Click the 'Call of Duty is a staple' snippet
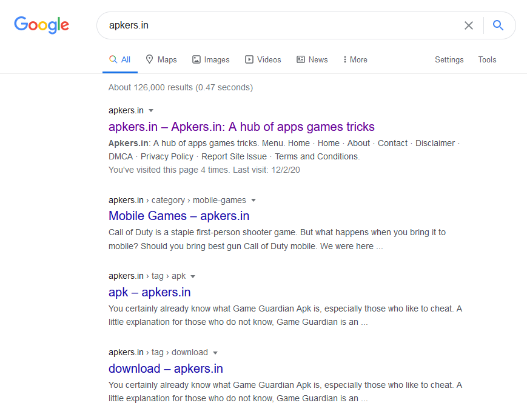Screen dimensions: 527x420 (277, 239)
